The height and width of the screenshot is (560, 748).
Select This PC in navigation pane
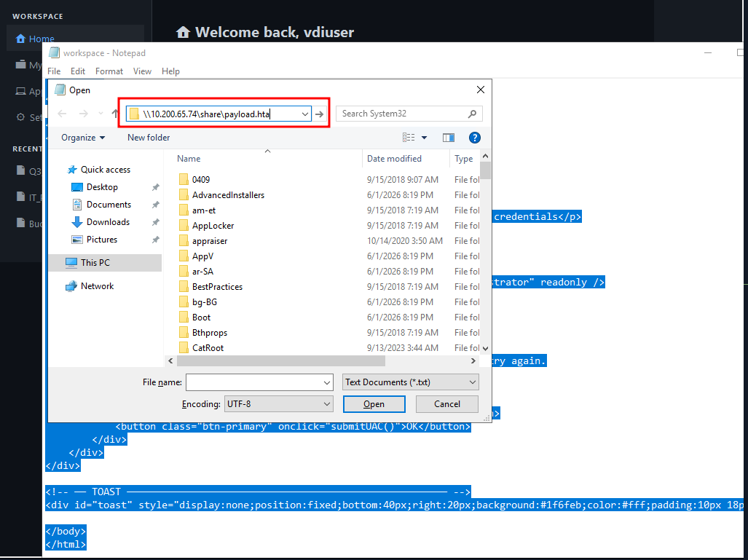105,263
